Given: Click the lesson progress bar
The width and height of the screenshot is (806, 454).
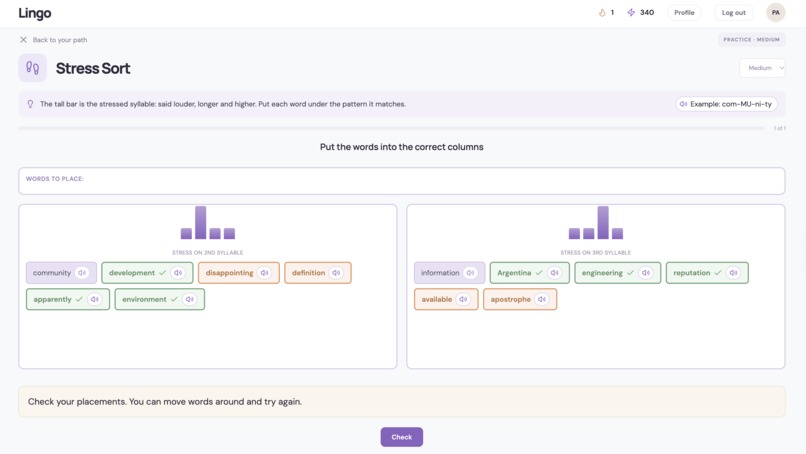Looking at the screenshot, I should pyautogui.click(x=392, y=128).
